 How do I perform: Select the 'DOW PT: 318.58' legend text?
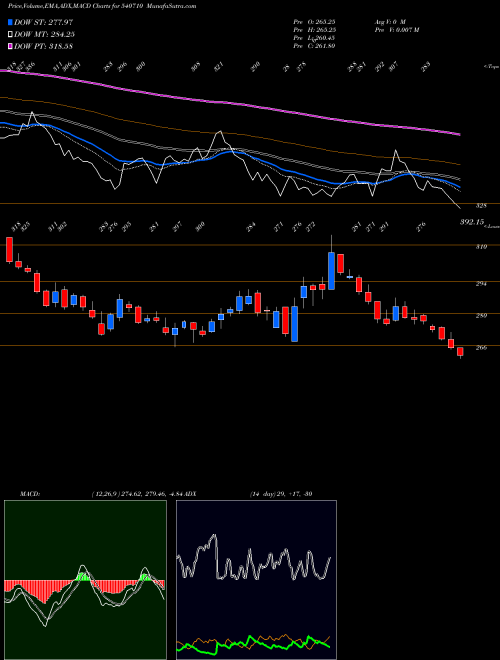point(43,46)
